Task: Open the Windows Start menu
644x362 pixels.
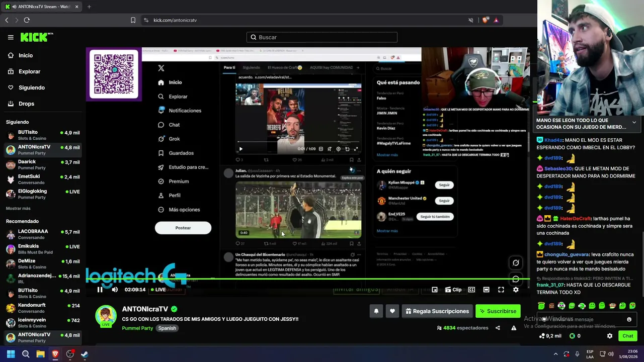Action: [11, 354]
